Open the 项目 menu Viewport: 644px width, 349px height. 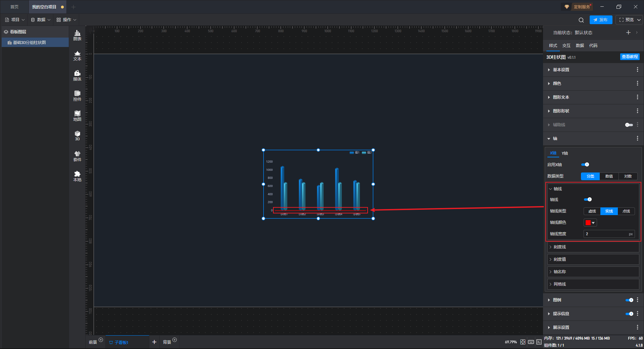coord(15,20)
